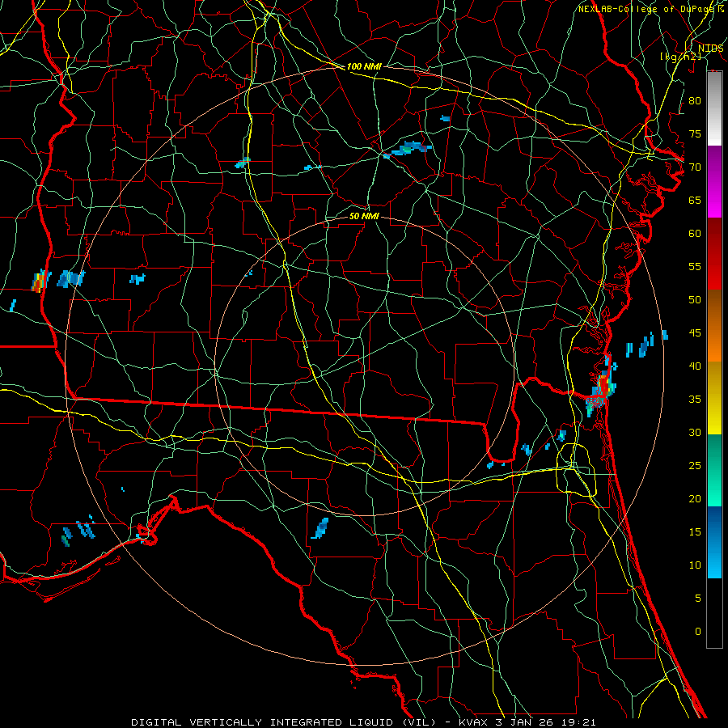Click the orange-cored echo at far west edge
Image resolution: width=728 pixels, height=728 pixels.
point(39,281)
